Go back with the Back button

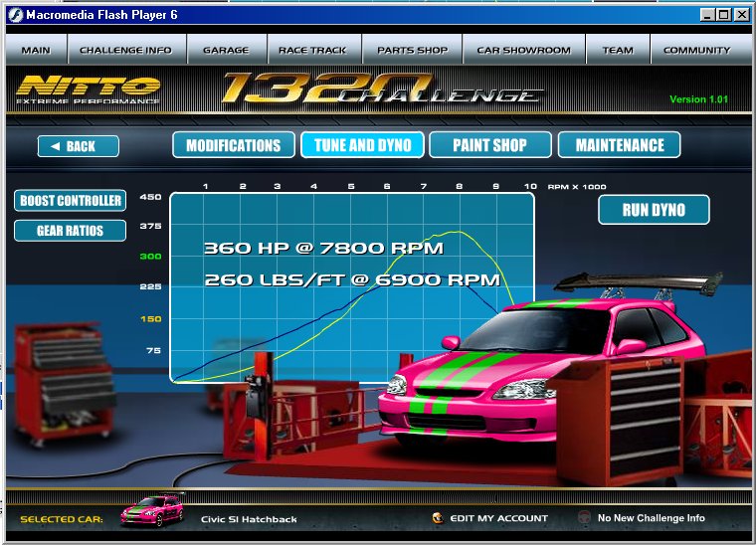(79, 146)
